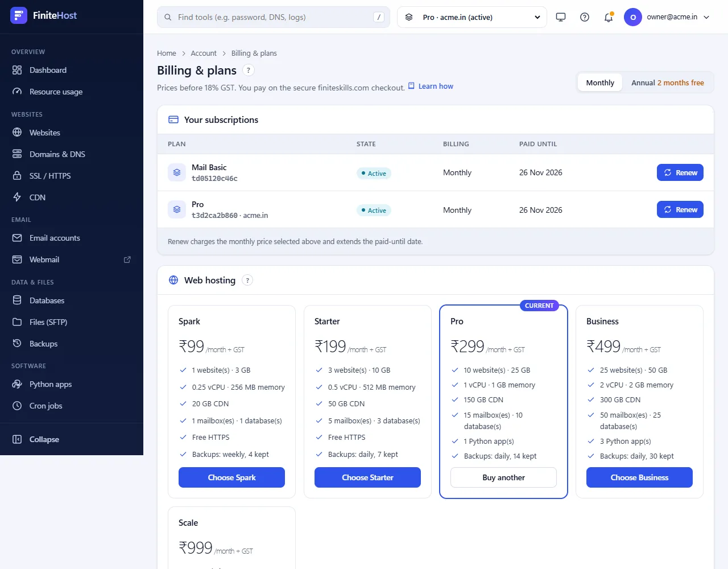Switch billing cycle to Monthly
Viewport: 728px width, 569px height.
pos(600,83)
